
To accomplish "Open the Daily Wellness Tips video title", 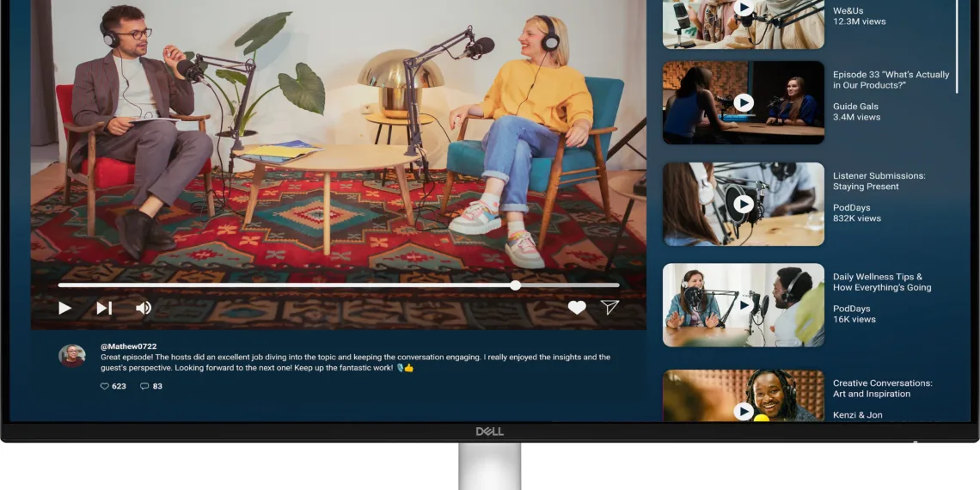I will coord(881,283).
